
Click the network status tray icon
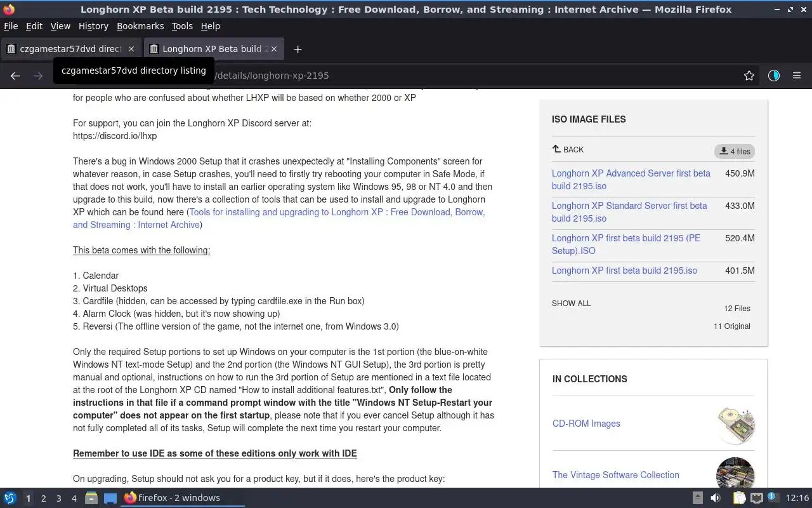pos(756,498)
